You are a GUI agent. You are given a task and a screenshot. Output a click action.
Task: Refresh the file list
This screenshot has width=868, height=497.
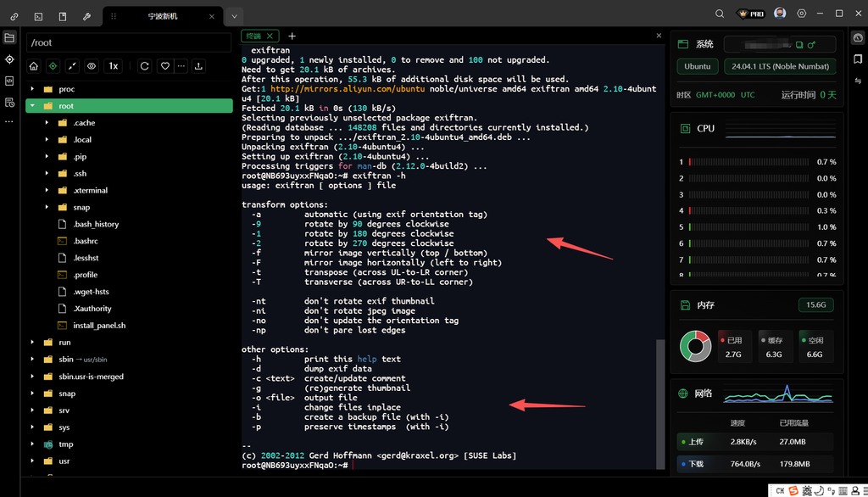(x=144, y=66)
